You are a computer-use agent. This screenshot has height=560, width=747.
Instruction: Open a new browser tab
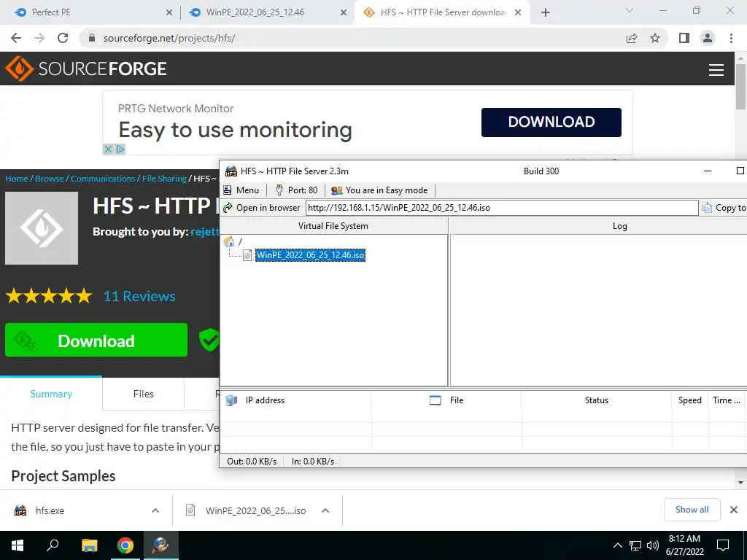pyautogui.click(x=546, y=13)
